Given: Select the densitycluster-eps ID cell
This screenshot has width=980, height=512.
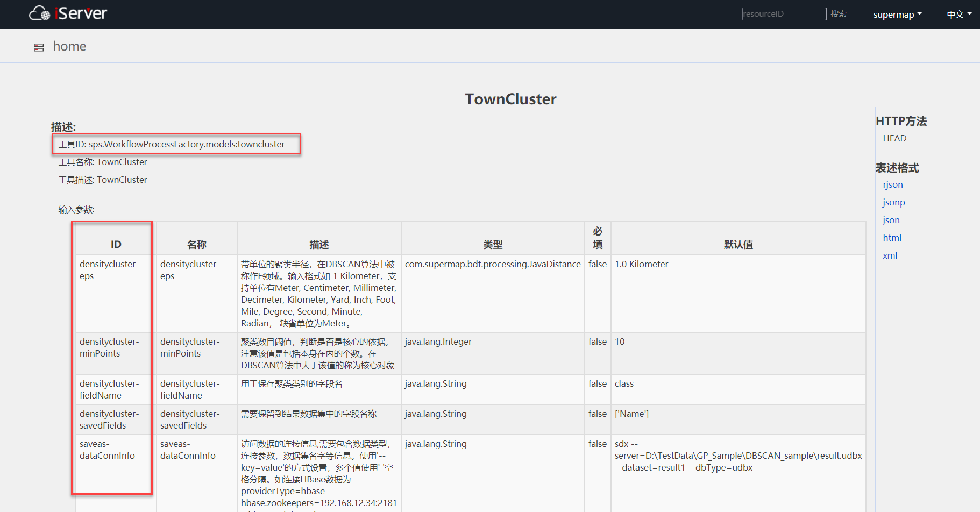Looking at the screenshot, I should coord(109,270).
